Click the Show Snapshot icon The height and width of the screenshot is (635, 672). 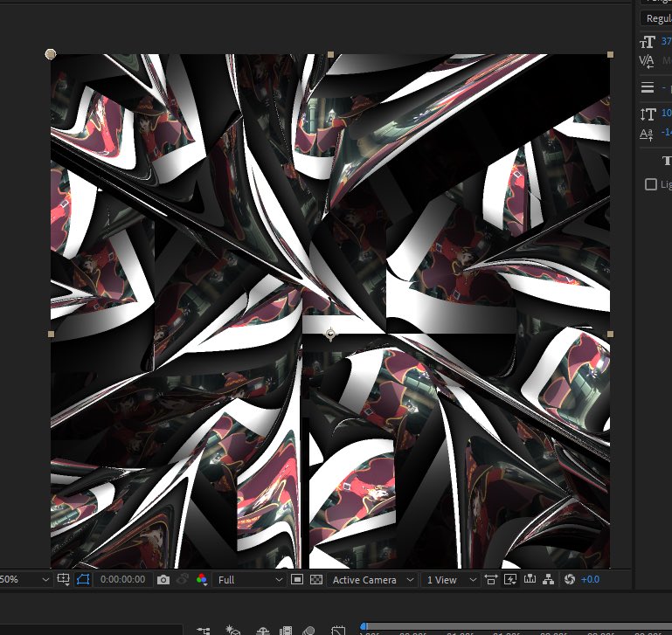183,580
